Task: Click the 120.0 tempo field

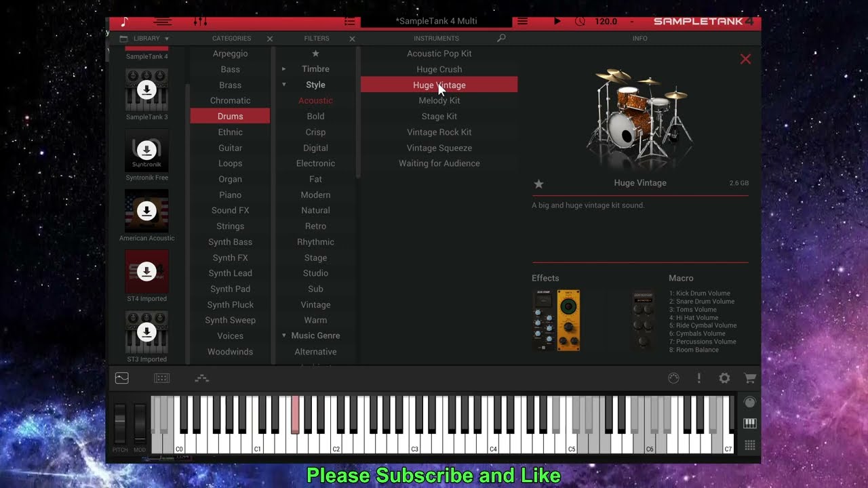Action: tap(606, 22)
